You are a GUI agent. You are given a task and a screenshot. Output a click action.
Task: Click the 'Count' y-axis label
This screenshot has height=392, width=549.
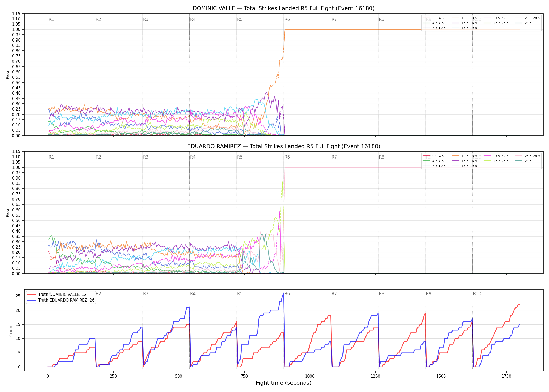point(11,330)
